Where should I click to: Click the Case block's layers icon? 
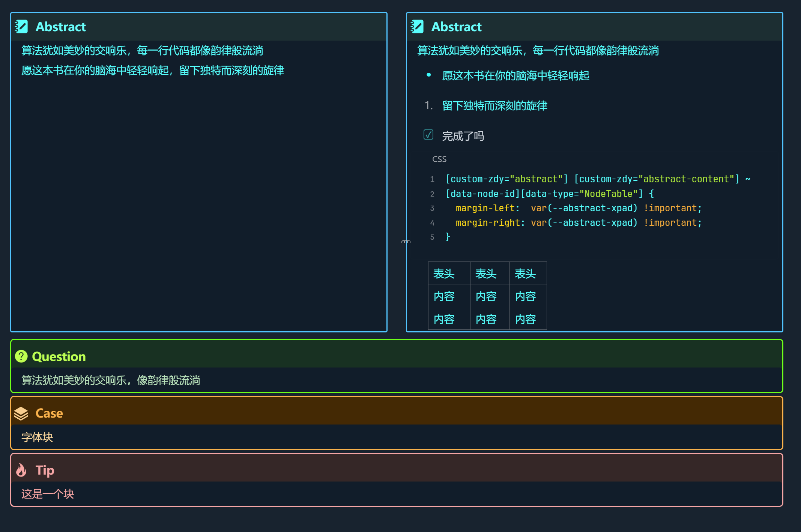tap(21, 413)
